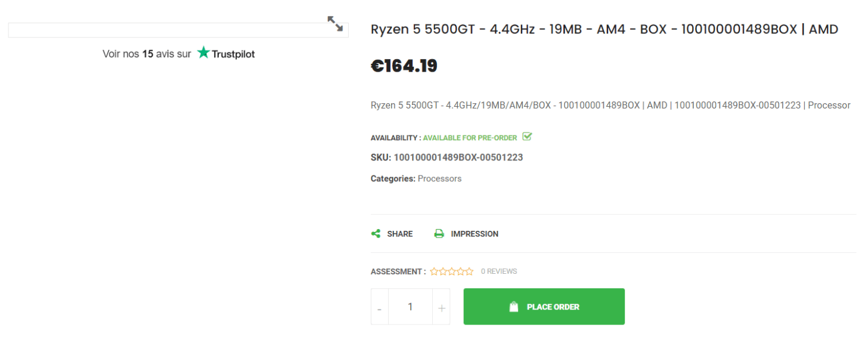Image resolution: width=868 pixels, height=337 pixels.
Task: Increase quantity with the plus button
Action: 441,307
